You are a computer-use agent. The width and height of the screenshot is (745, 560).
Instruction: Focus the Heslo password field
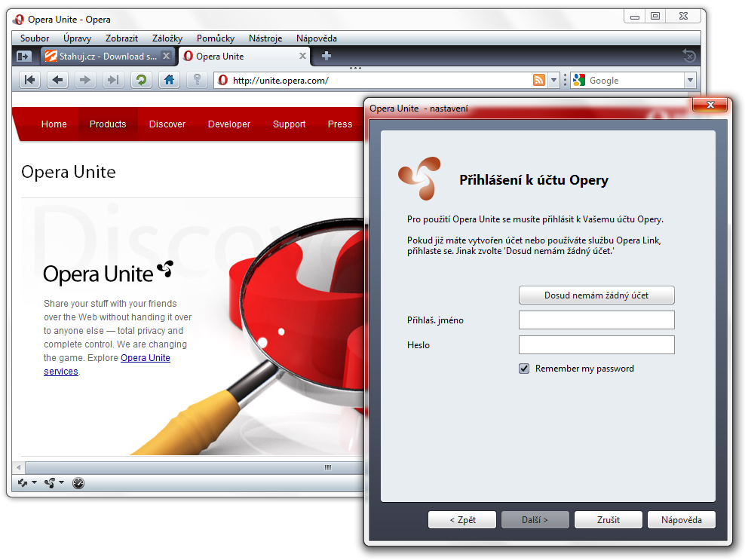[x=596, y=345]
